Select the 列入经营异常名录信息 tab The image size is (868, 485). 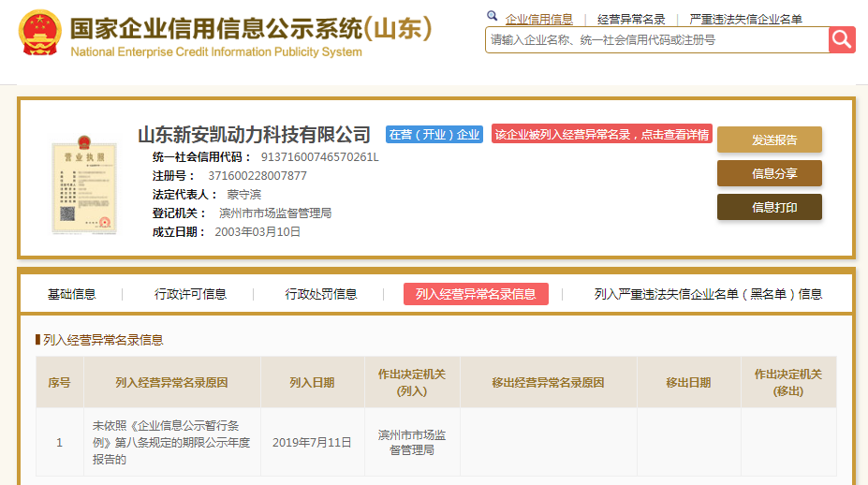pos(476,294)
